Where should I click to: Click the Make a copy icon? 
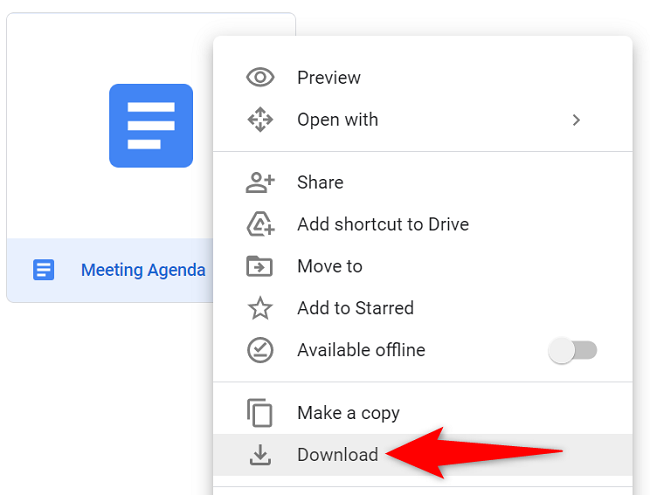(260, 413)
